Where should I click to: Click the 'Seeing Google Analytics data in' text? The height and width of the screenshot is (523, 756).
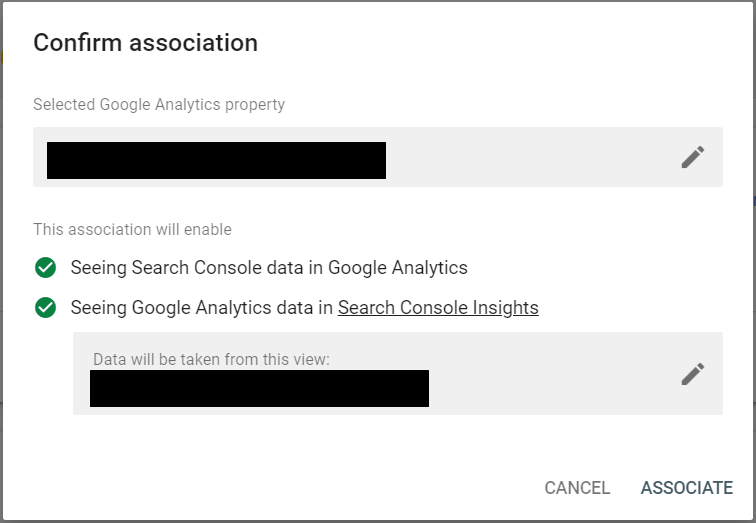pos(202,308)
